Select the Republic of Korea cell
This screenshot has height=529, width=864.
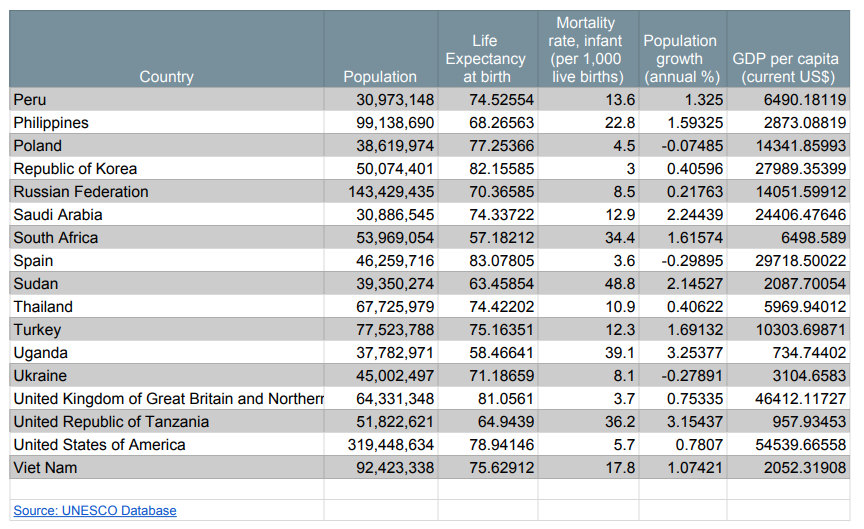(x=75, y=169)
